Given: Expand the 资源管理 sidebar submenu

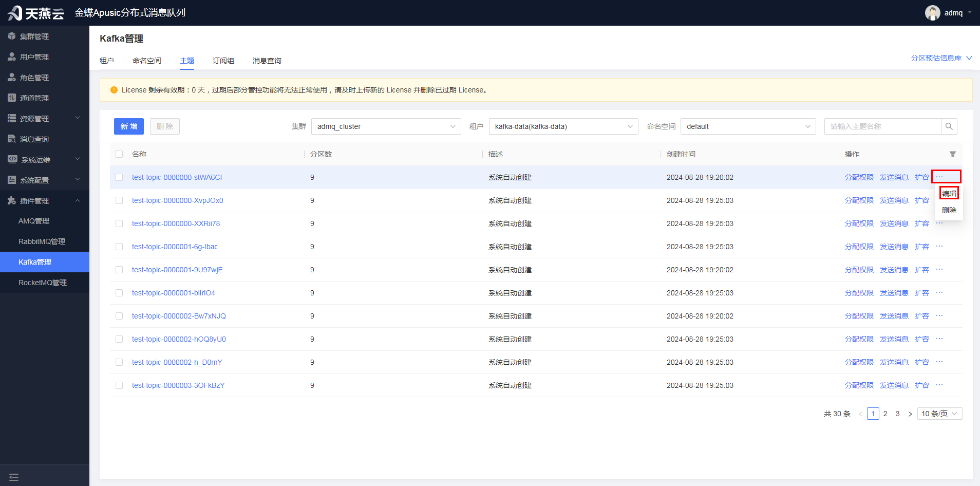Looking at the screenshot, I should click(78, 118).
